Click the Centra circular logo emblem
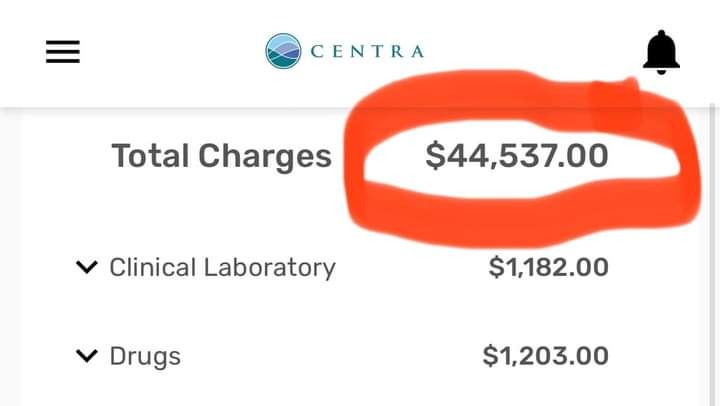This screenshot has height=406, width=720. [x=283, y=51]
